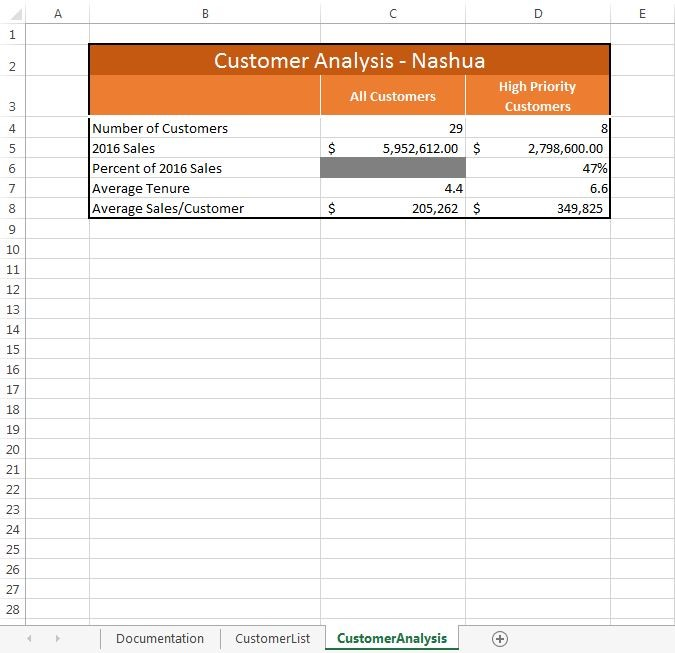Select the CustomerAnalysis sheet tab
675x653 pixels.
point(392,639)
